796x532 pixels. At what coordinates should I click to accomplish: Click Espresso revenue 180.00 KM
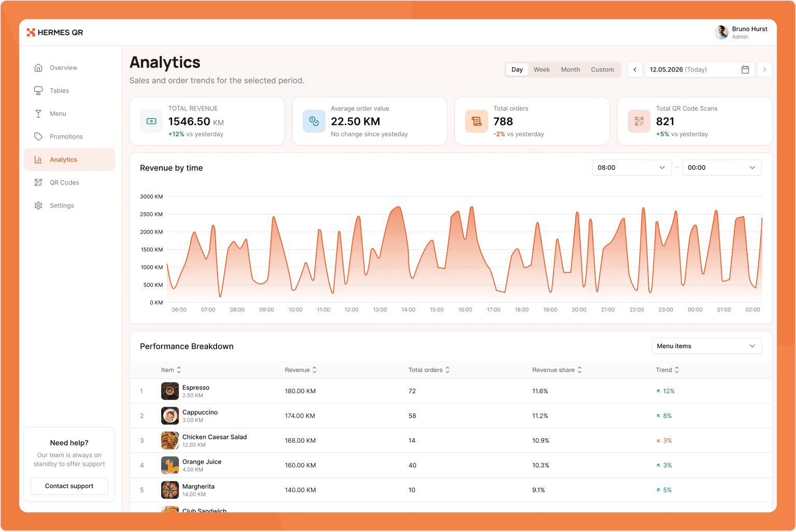300,391
